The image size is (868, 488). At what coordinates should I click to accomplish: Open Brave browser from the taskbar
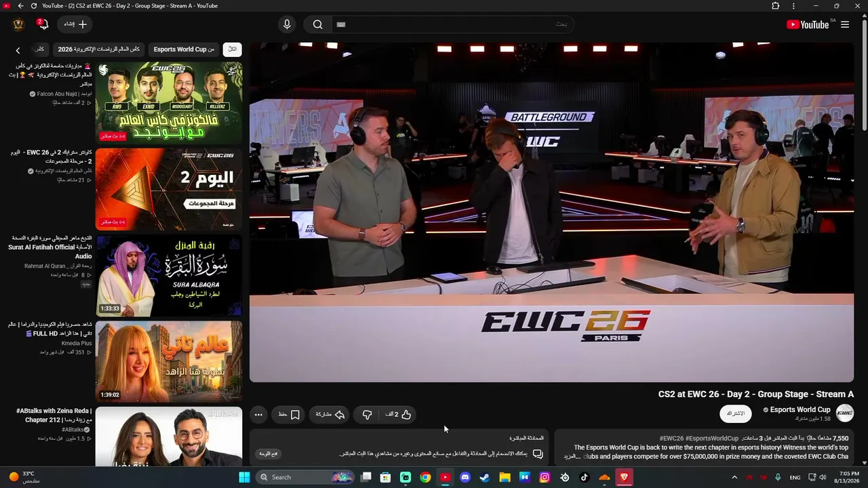click(x=624, y=477)
